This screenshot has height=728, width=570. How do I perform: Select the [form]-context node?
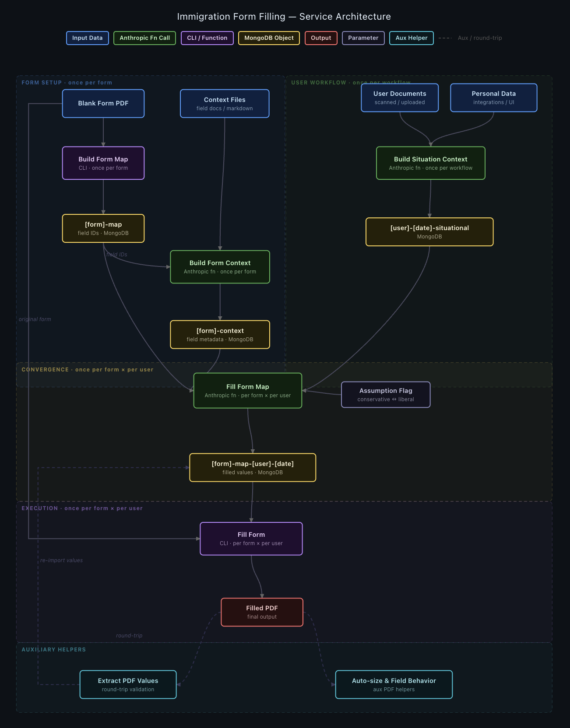(x=220, y=335)
